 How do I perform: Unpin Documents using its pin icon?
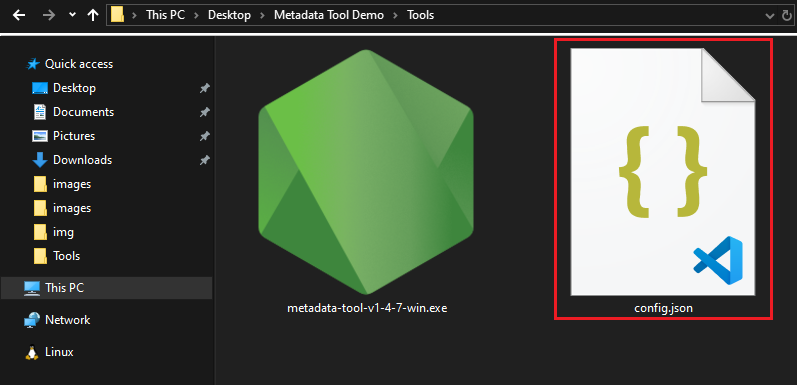pos(204,112)
